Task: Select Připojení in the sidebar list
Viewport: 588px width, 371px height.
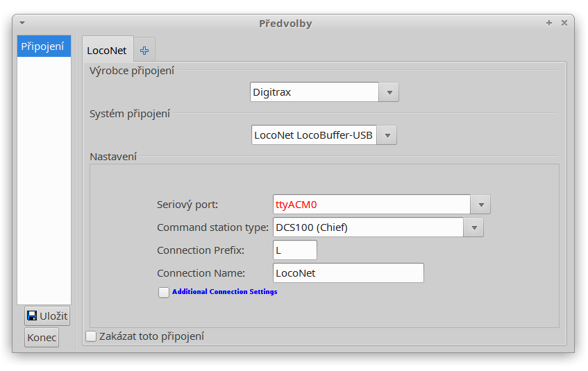Action: tap(44, 46)
